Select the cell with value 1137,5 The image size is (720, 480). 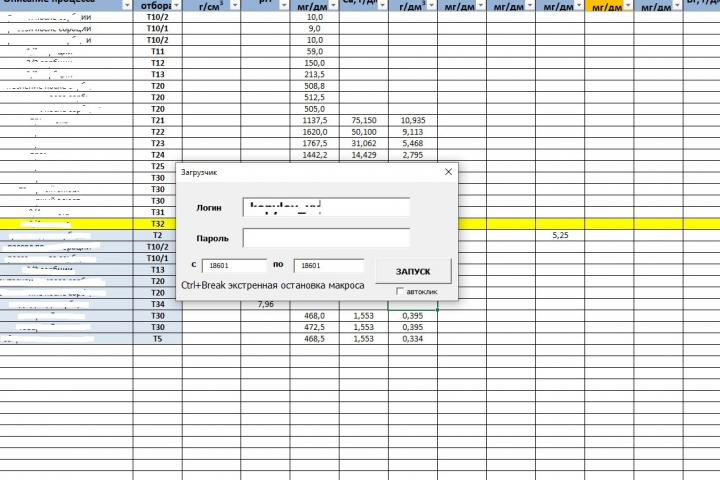tap(315, 120)
